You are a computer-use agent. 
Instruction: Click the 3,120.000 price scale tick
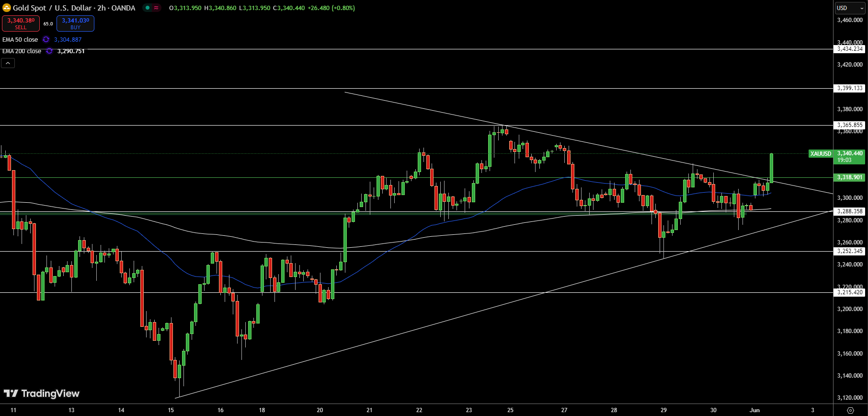[850, 398]
